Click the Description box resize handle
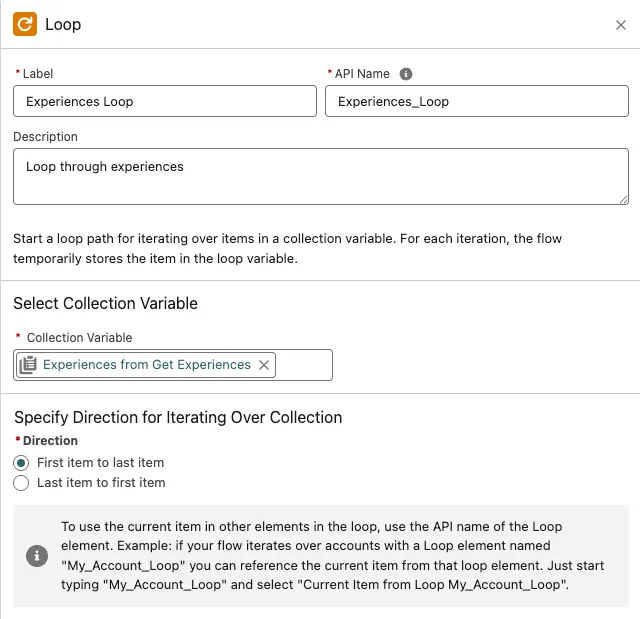Viewport: 640px width, 619px height. coord(622,198)
